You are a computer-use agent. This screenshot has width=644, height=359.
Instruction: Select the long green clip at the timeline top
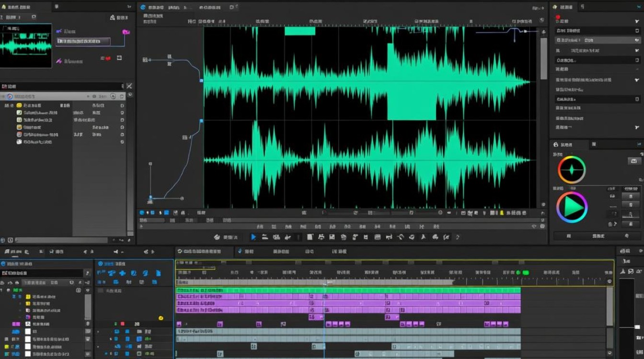348,290
